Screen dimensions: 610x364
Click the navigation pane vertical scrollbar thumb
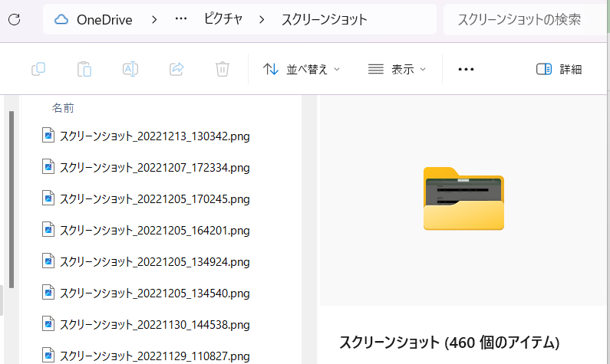pos(12,199)
